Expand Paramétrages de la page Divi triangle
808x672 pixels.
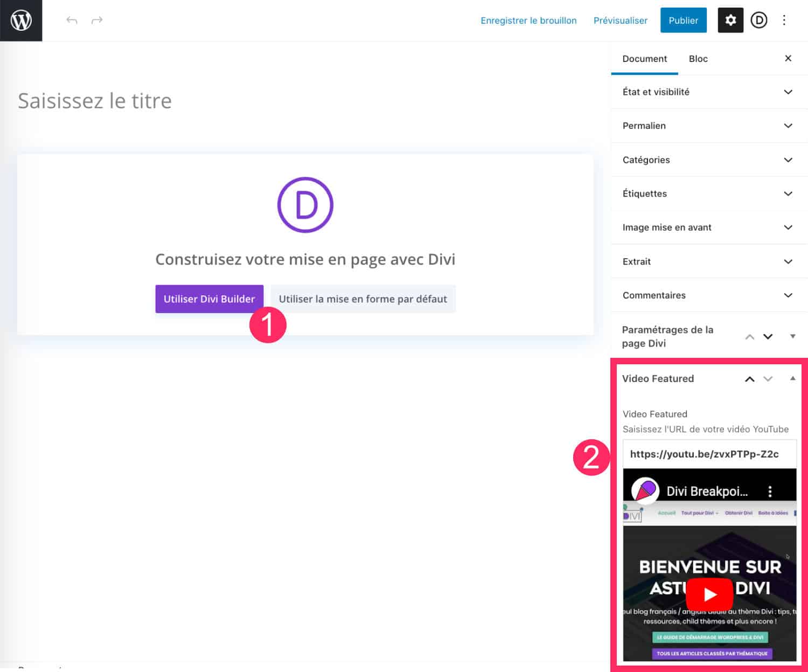pyautogui.click(x=793, y=336)
